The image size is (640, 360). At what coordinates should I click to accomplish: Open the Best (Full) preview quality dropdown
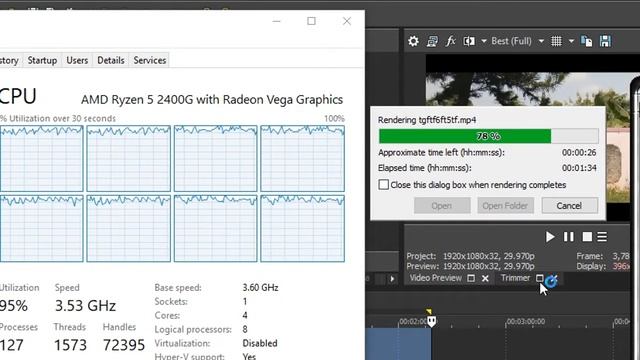518,41
